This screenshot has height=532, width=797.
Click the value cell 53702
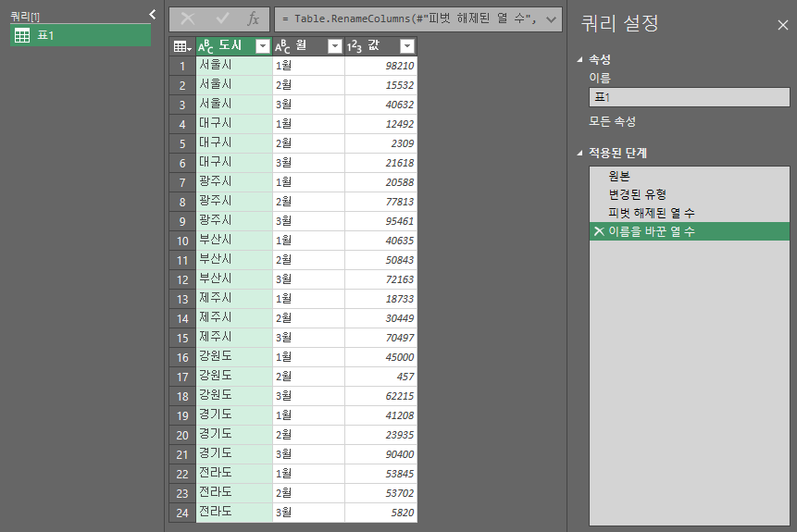[x=380, y=493]
